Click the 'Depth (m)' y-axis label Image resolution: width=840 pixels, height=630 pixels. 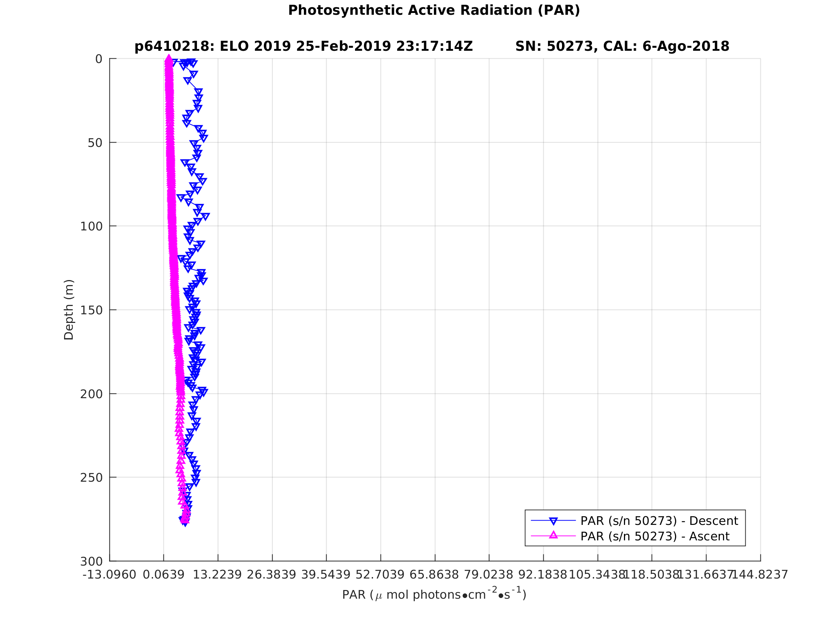pyautogui.click(x=69, y=310)
